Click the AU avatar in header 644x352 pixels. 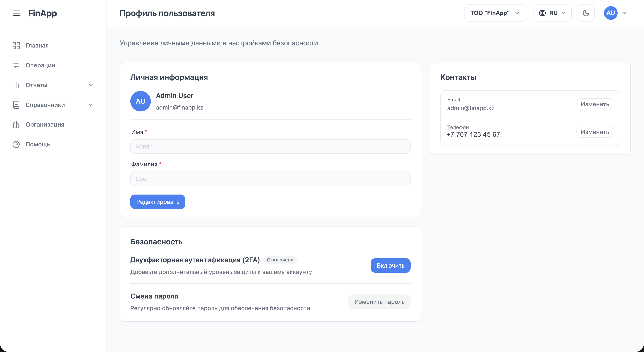click(x=611, y=13)
